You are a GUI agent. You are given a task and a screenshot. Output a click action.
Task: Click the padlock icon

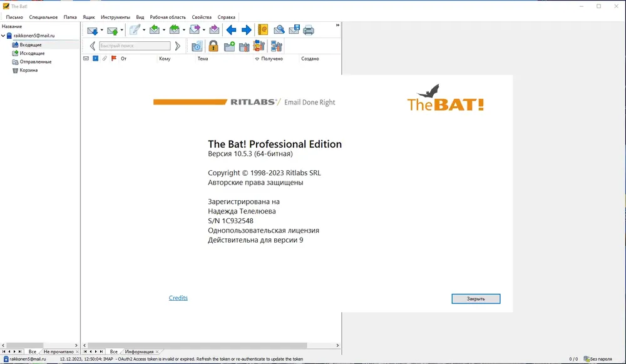click(213, 46)
